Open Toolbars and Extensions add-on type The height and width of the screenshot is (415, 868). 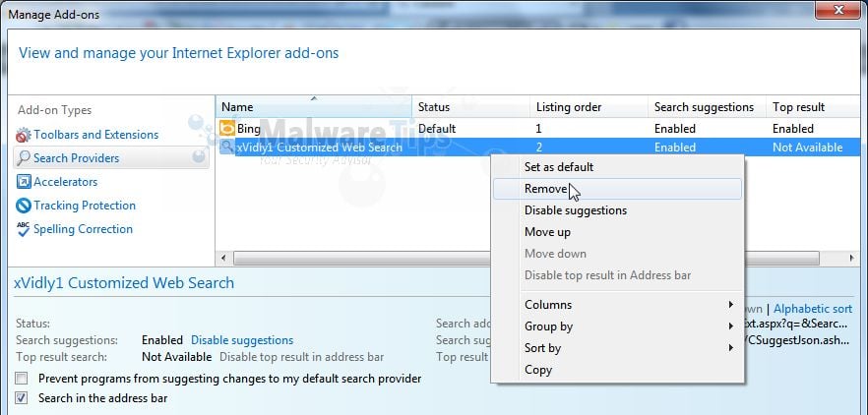click(x=95, y=135)
